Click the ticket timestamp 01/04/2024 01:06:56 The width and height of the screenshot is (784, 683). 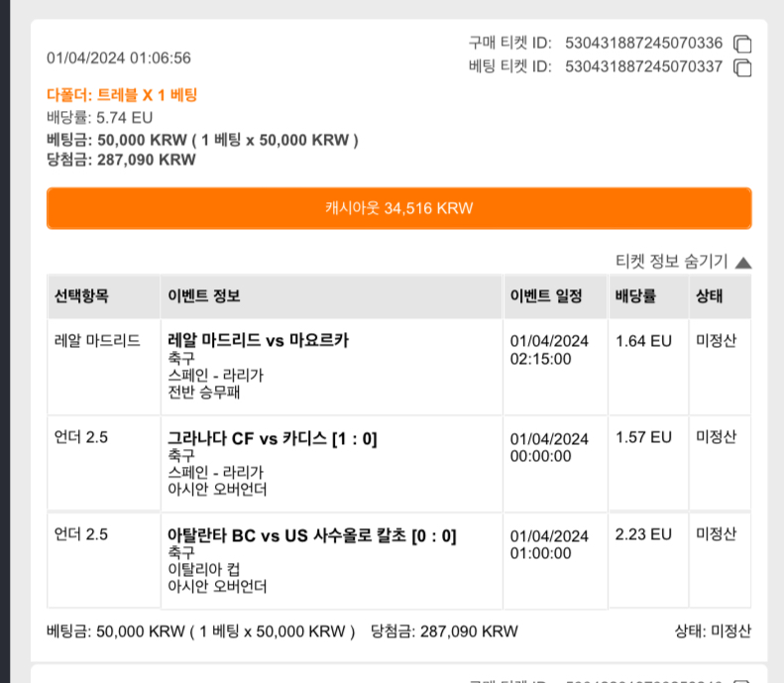[x=119, y=58]
